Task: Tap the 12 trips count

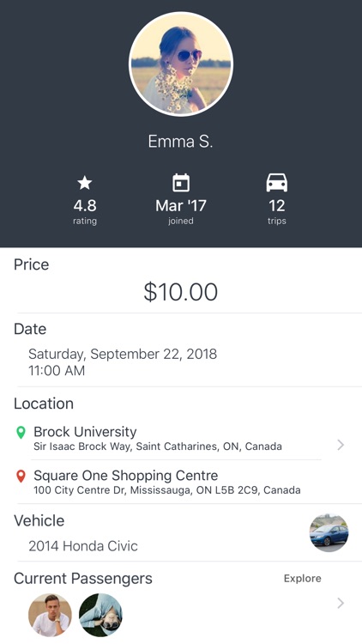Action: coord(277,205)
